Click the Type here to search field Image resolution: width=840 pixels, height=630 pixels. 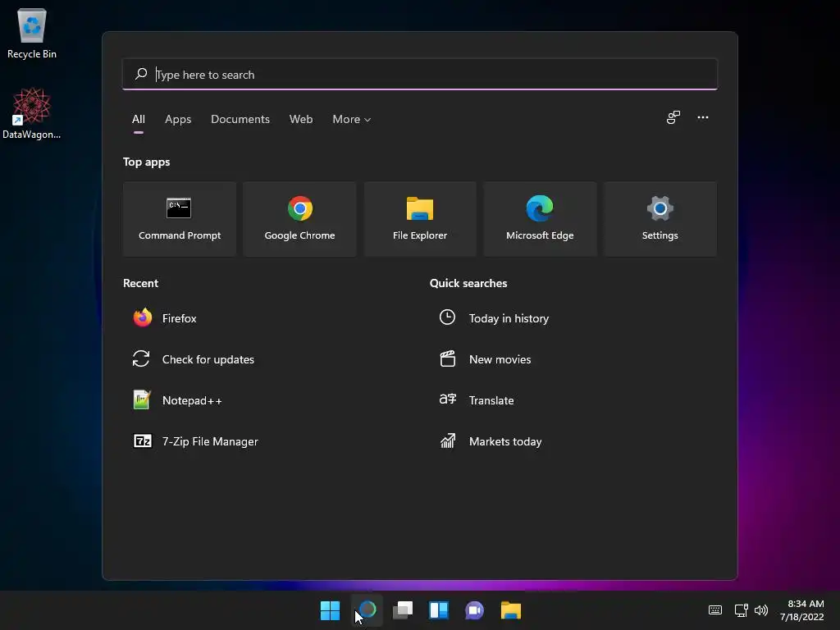point(420,74)
